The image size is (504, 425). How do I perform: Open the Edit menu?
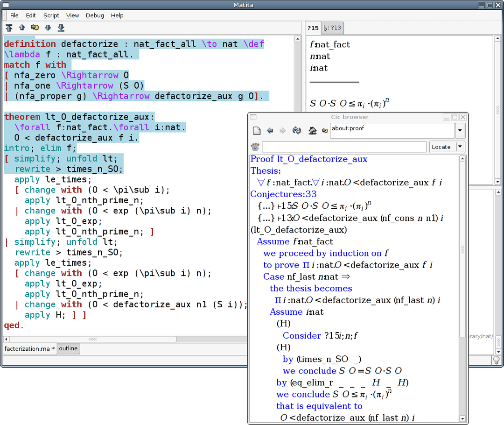[30, 15]
